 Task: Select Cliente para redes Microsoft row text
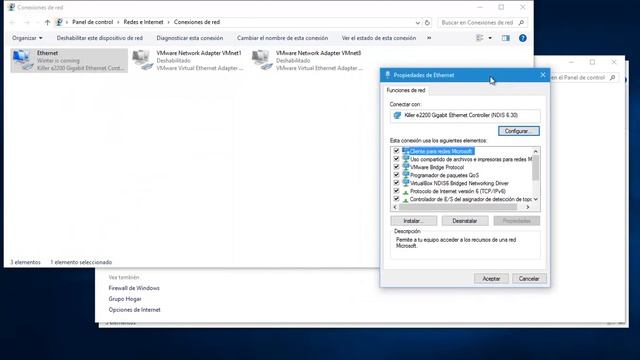[x=441, y=151]
